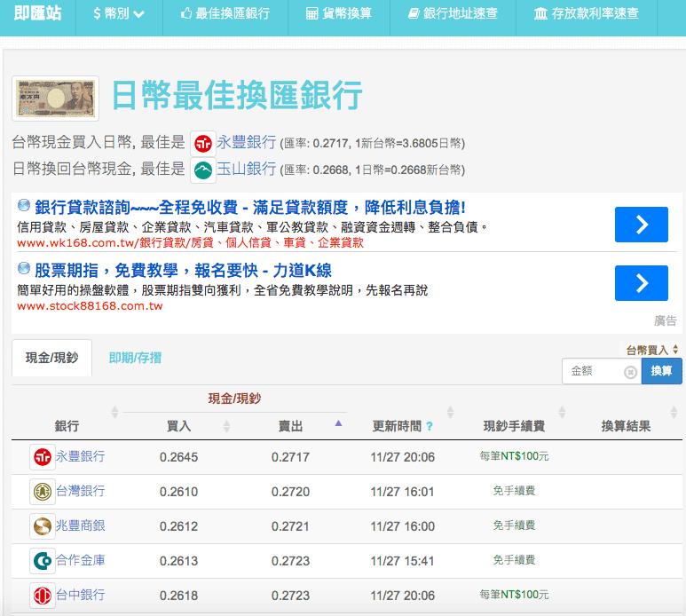Click 永豐銀行 fee 每筆NT$100元
Viewport: 686px width, 616px height.
click(x=514, y=456)
